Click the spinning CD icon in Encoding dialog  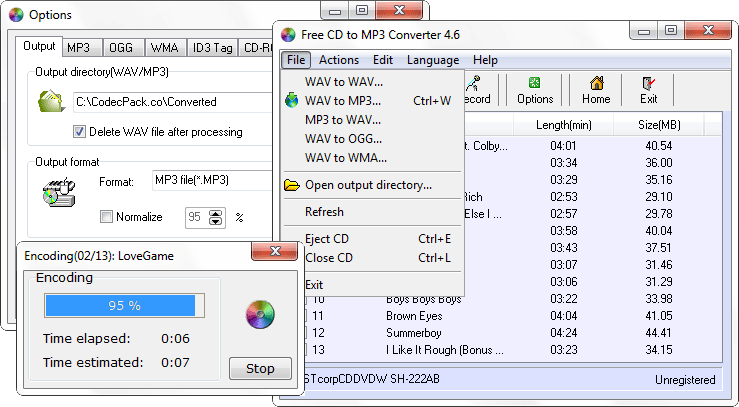(x=260, y=314)
